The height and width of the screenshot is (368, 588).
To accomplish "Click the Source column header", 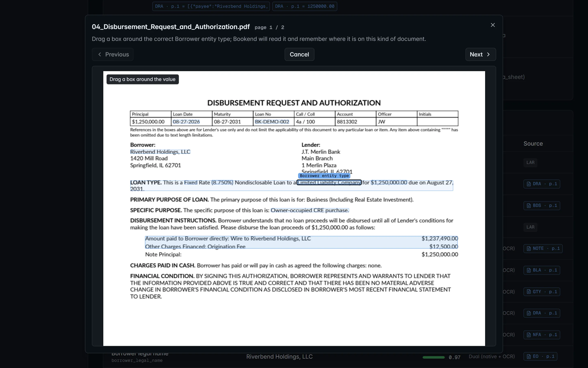I will [x=533, y=144].
